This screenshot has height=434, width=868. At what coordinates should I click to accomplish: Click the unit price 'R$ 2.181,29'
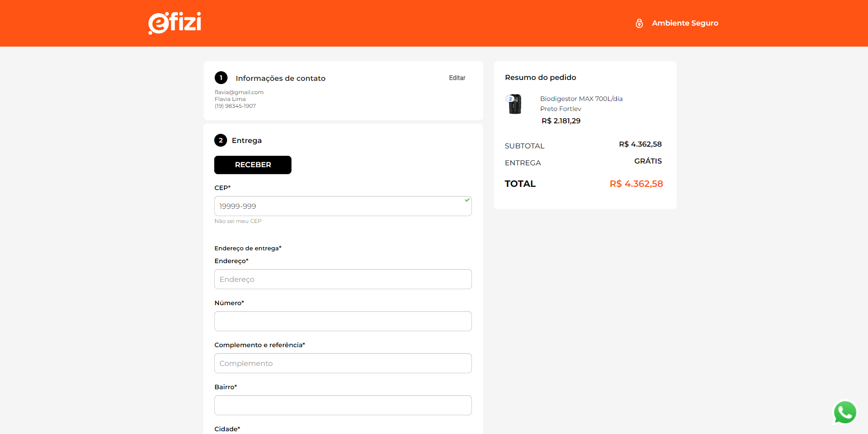pyautogui.click(x=561, y=121)
